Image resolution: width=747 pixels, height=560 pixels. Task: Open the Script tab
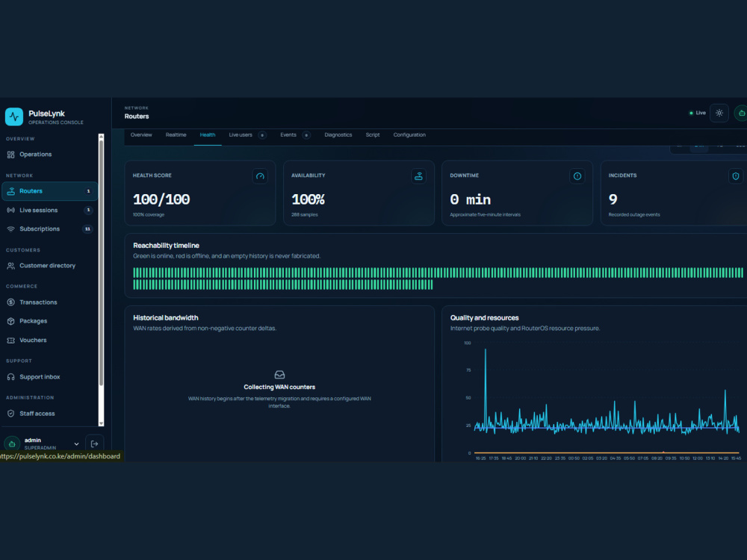[x=373, y=135]
